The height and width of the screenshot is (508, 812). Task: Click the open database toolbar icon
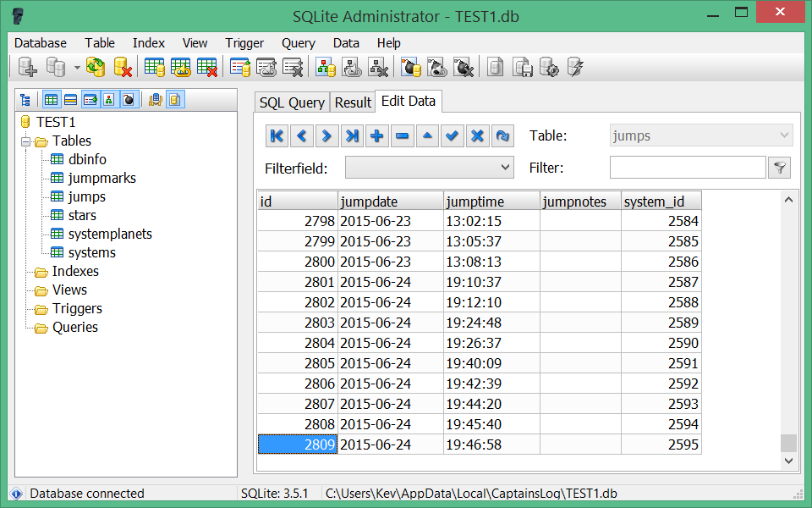[56, 68]
